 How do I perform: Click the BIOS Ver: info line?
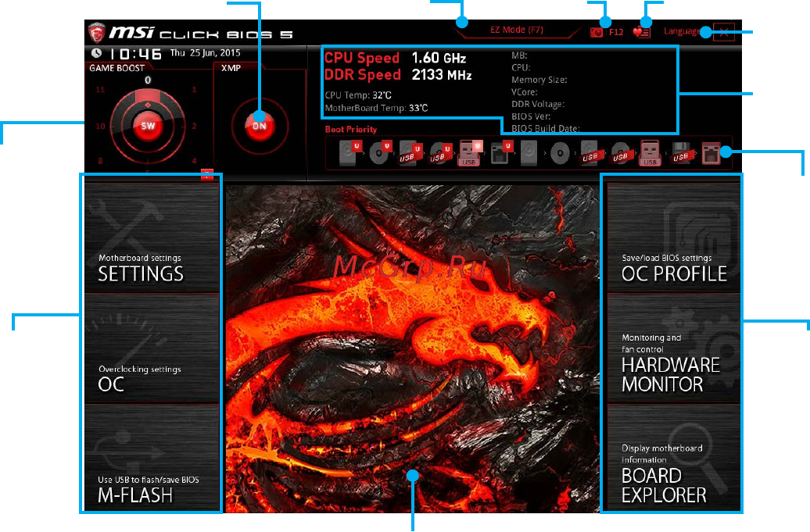(531, 116)
